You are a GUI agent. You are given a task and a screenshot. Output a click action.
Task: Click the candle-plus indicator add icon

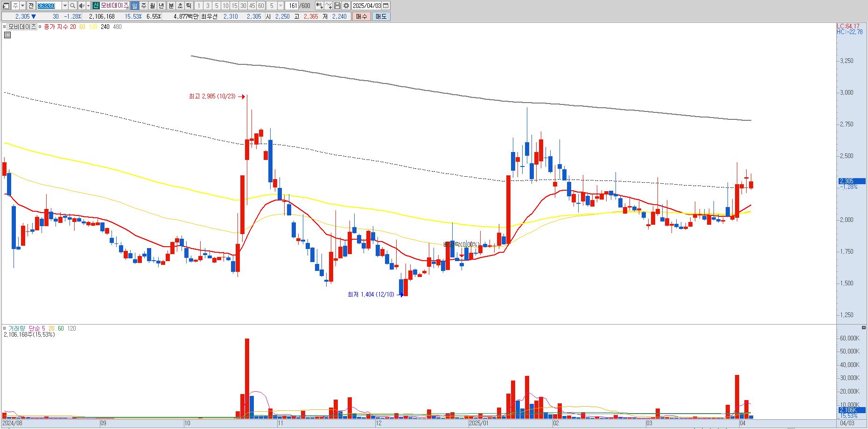tap(320, 6)
